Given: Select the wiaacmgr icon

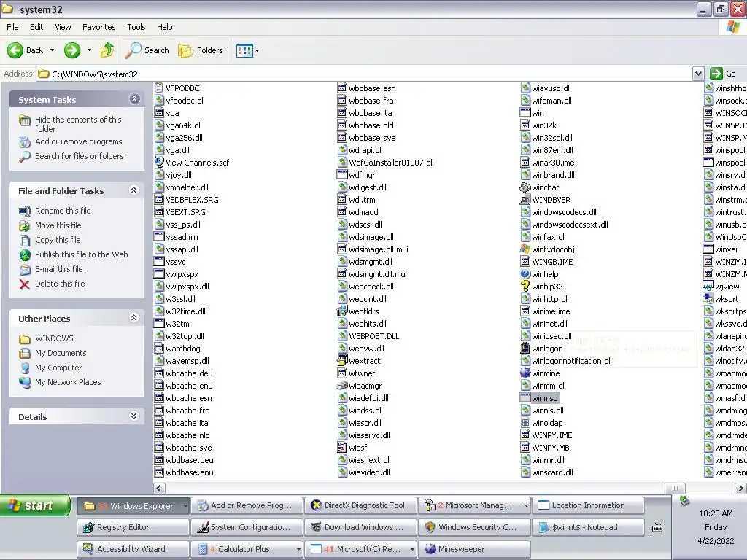Looking at the screenshot, I should pos(342,386).
